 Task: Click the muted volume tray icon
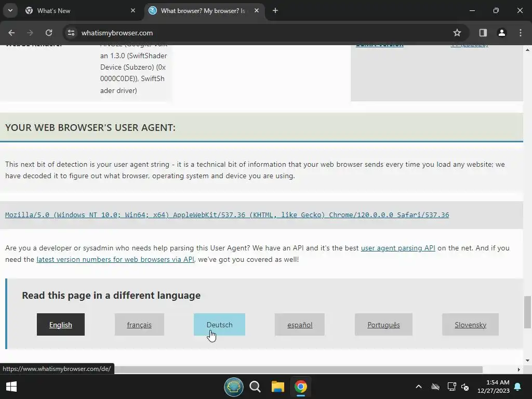(x=465, y=387)
